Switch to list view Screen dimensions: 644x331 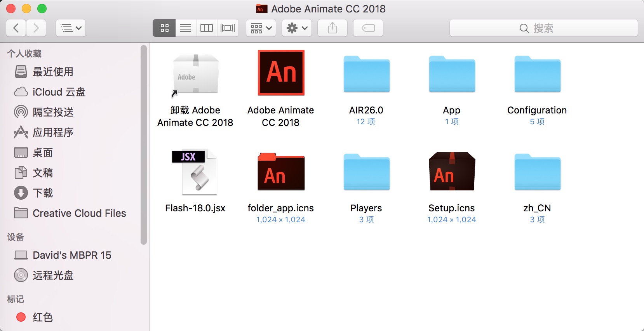tap(186, 28)
